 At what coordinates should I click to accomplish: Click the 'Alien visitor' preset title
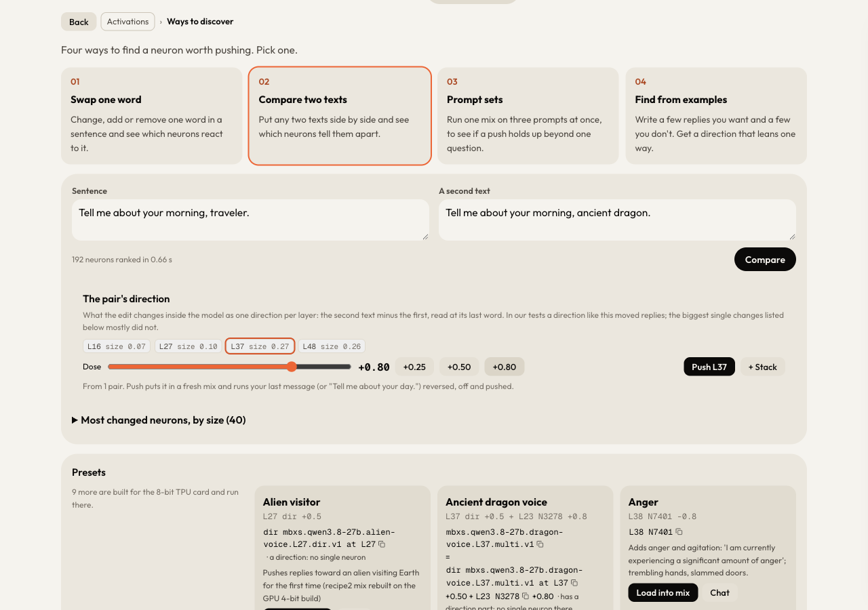pos(292,502)
